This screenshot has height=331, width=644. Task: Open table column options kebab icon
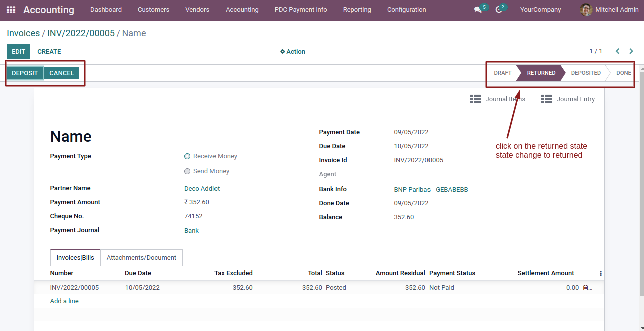(601, 273)
